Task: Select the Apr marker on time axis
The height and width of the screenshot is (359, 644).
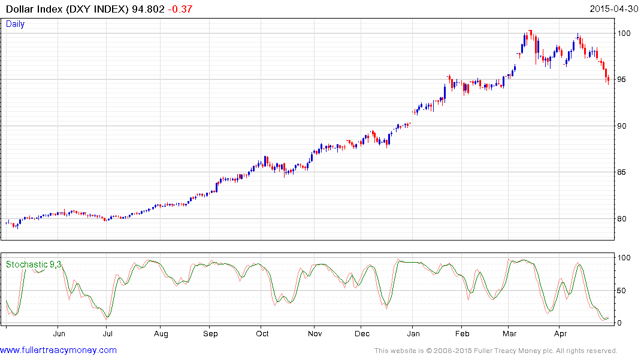Action: coord(560,334)
